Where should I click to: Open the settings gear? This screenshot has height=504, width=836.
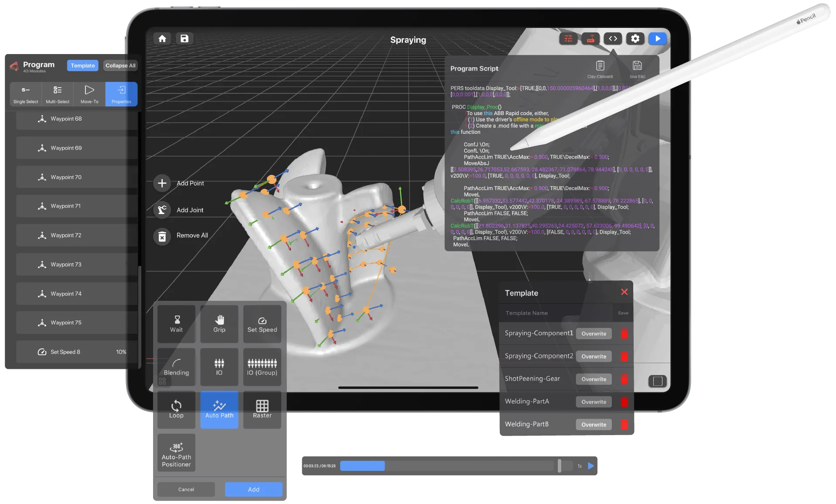(x=635, y=39)
